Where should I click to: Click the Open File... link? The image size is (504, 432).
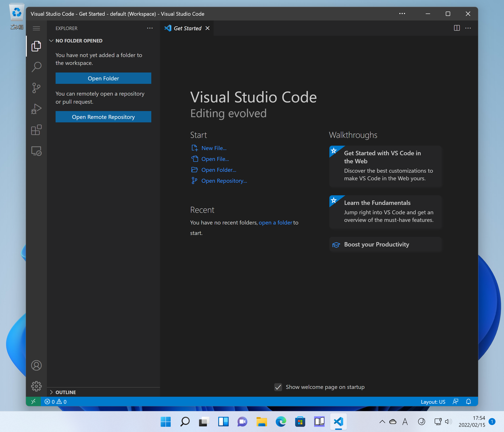coord(215,159)
